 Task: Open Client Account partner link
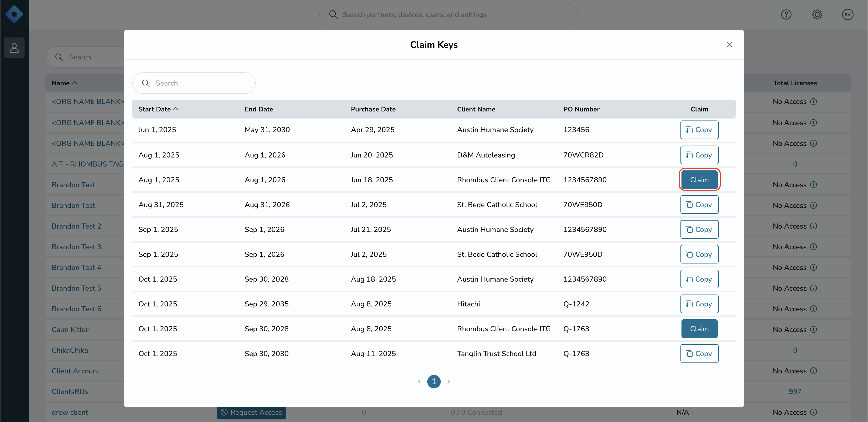pos(75,371)
